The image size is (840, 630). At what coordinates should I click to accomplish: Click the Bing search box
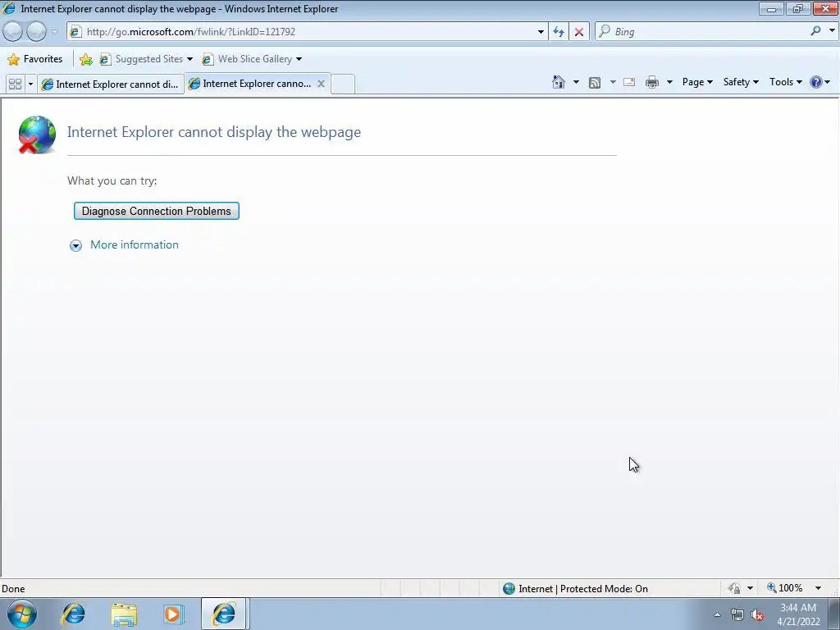[x=702, y=32]
